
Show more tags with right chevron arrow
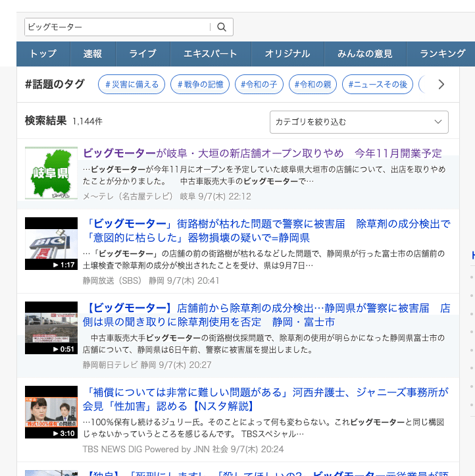pos(441,84)
